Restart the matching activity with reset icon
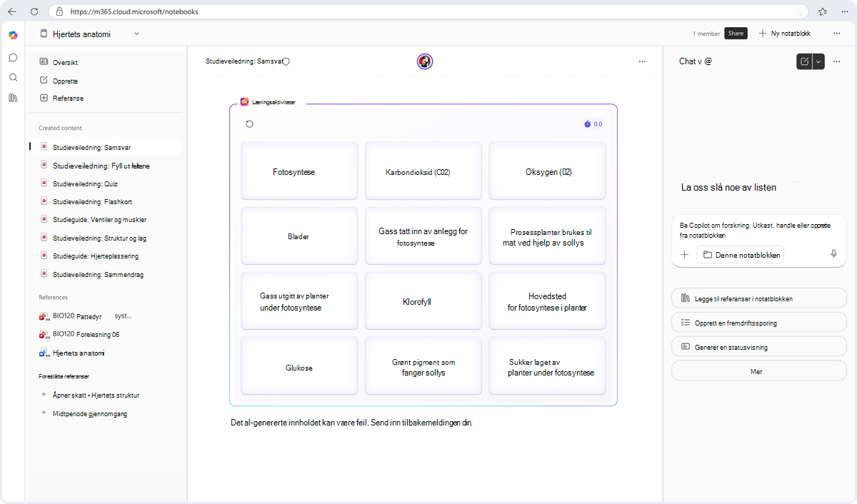The image size is (857, 504). (x=249, y=124)
